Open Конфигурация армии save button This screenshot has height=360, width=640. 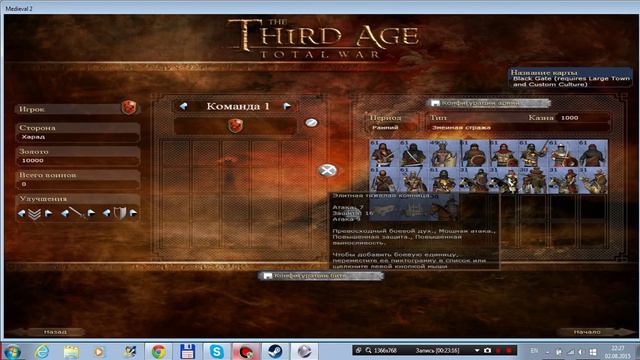tap(488, 103)
